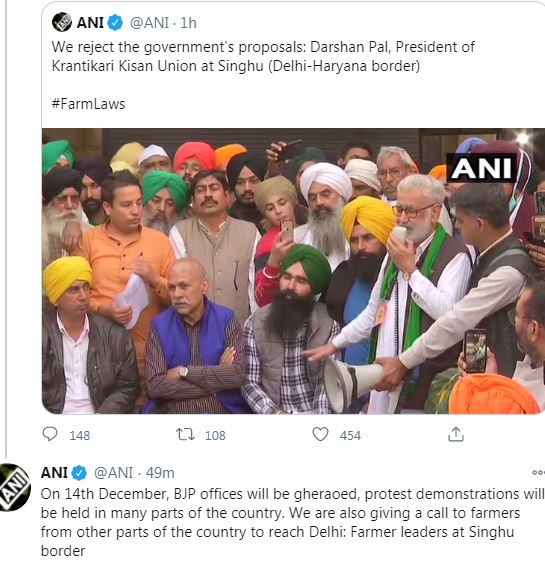Click the ANI avatar in top tweet
This screenshot has height=562, width=545.
coord(62,22)
